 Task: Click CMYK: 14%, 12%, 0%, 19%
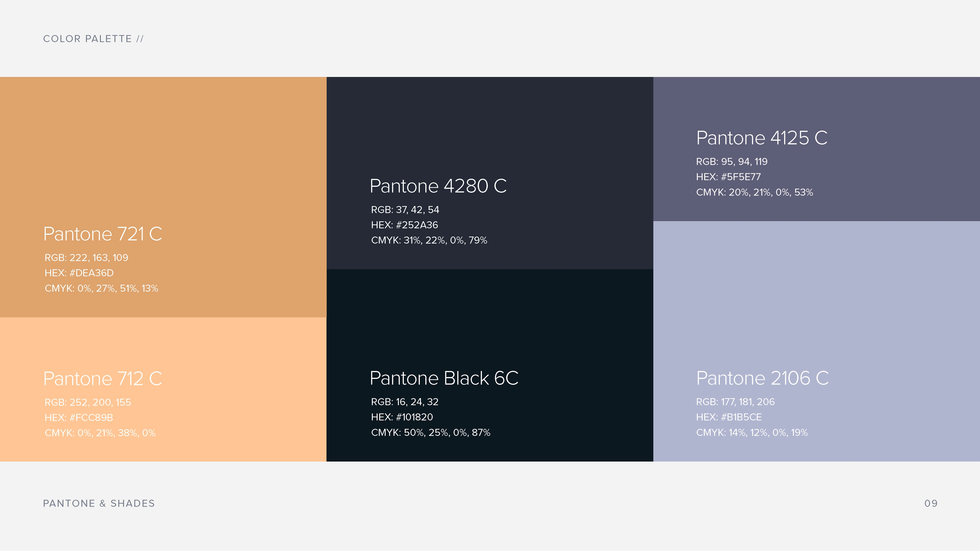(752, 433)
